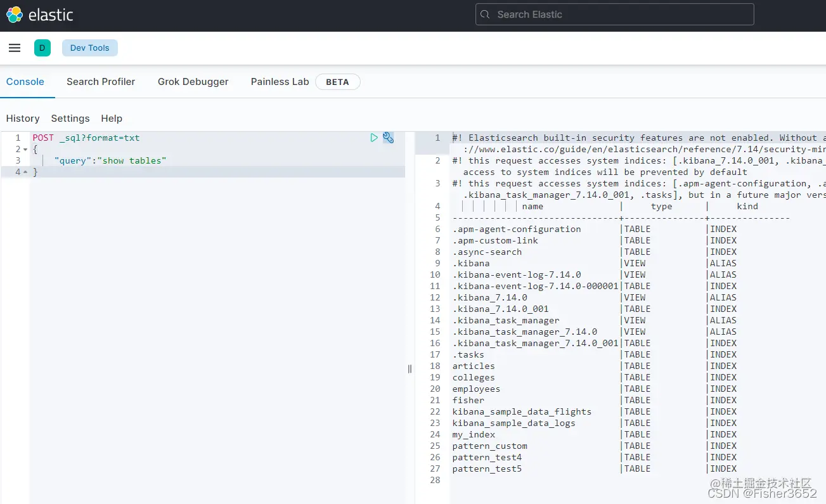Screen dimensions: 826x504
Task: Open the wrench request options icon
Action: coord(389,138)
